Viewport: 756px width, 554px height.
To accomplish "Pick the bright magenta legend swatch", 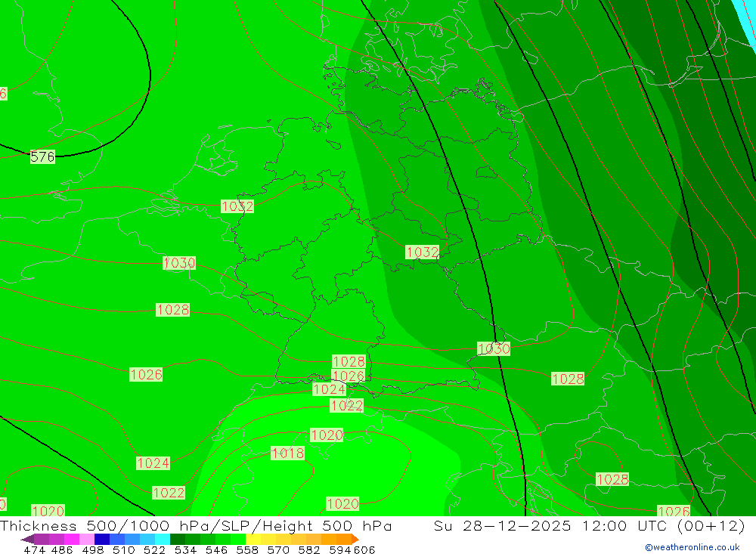I will click(x=71, y=539).
